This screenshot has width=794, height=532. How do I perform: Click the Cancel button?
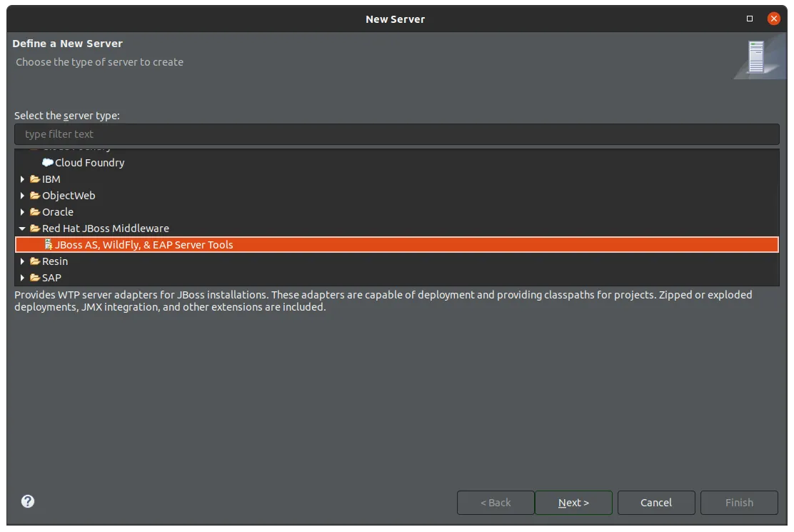[x=656, y=503]
